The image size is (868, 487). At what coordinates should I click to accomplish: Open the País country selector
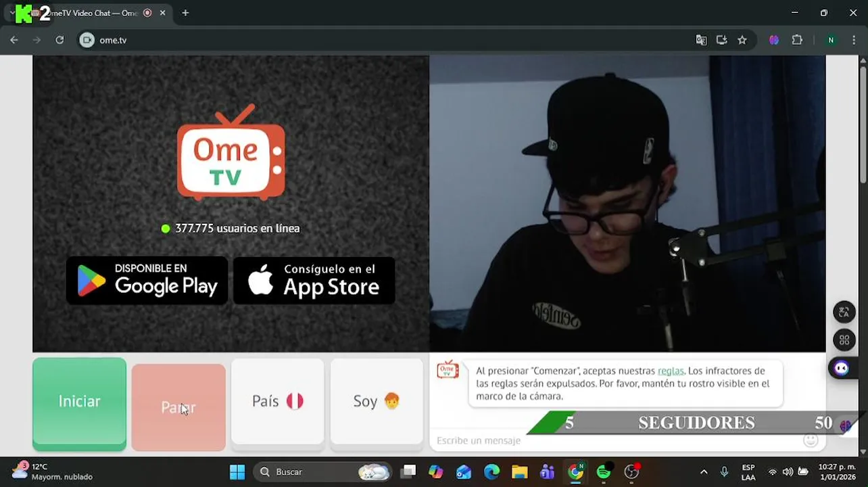pos(277,401)
